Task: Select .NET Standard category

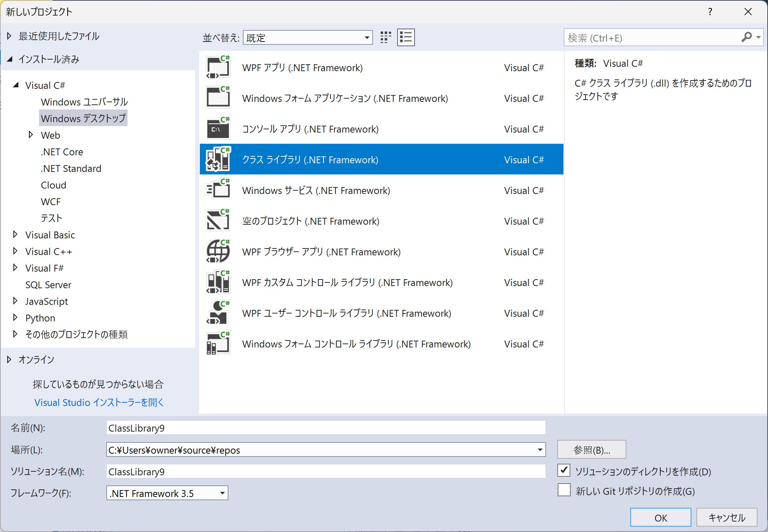Action: (x=71, y=168)
